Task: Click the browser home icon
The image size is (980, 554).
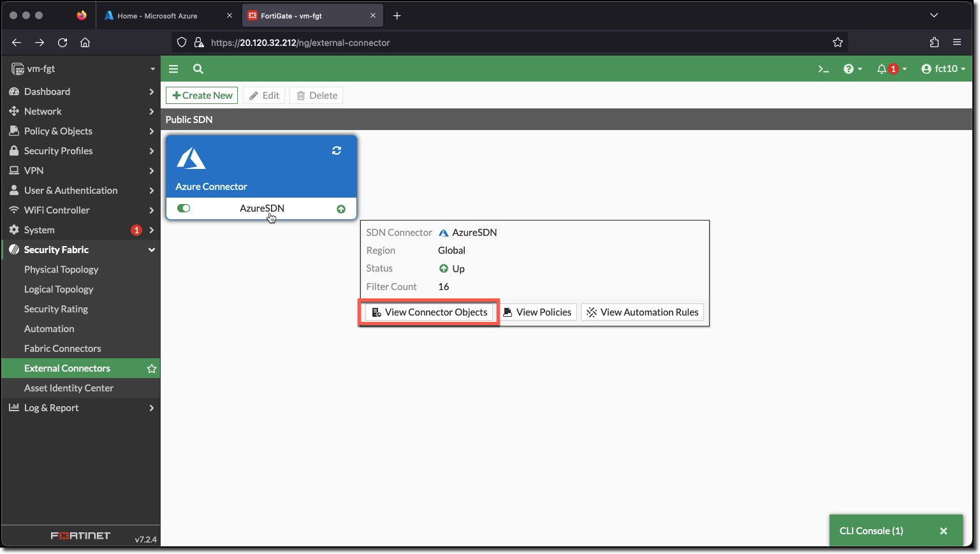Action: (85, 43)
